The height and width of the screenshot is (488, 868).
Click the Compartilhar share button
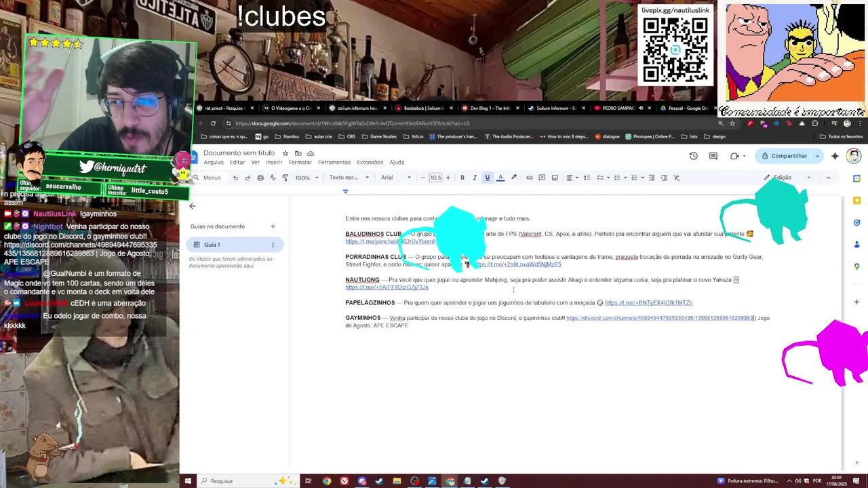[784, 156]
